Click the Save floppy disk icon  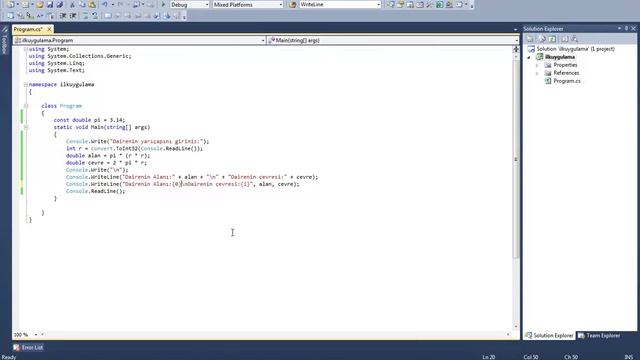point(50,4)
